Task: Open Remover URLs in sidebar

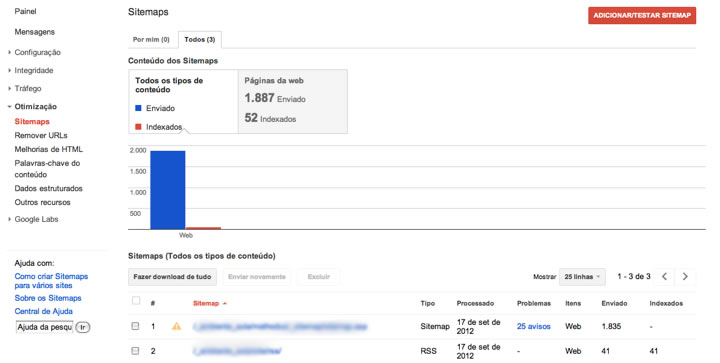Action: point(41,135)
